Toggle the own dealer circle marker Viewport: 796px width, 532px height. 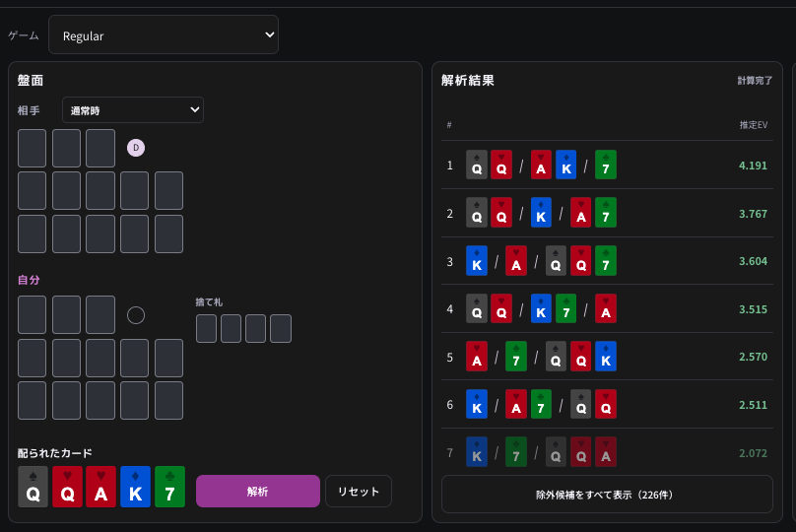[x=136, y=315]
